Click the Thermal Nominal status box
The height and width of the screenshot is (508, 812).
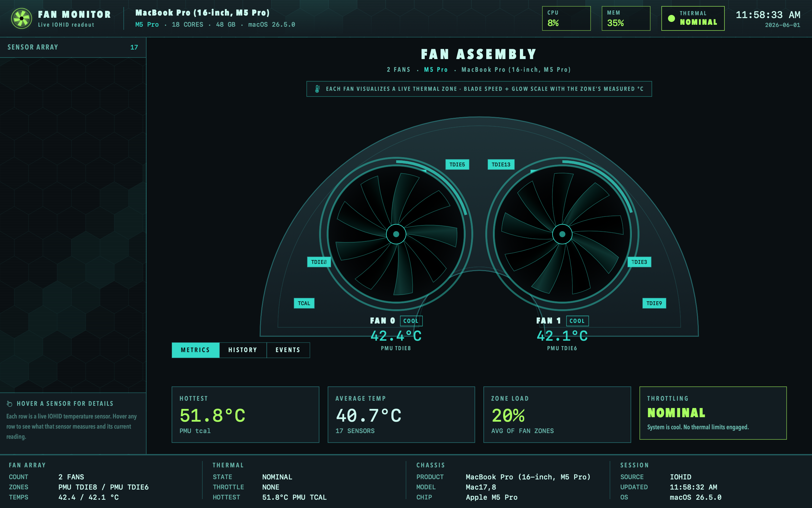pos(693,18)
